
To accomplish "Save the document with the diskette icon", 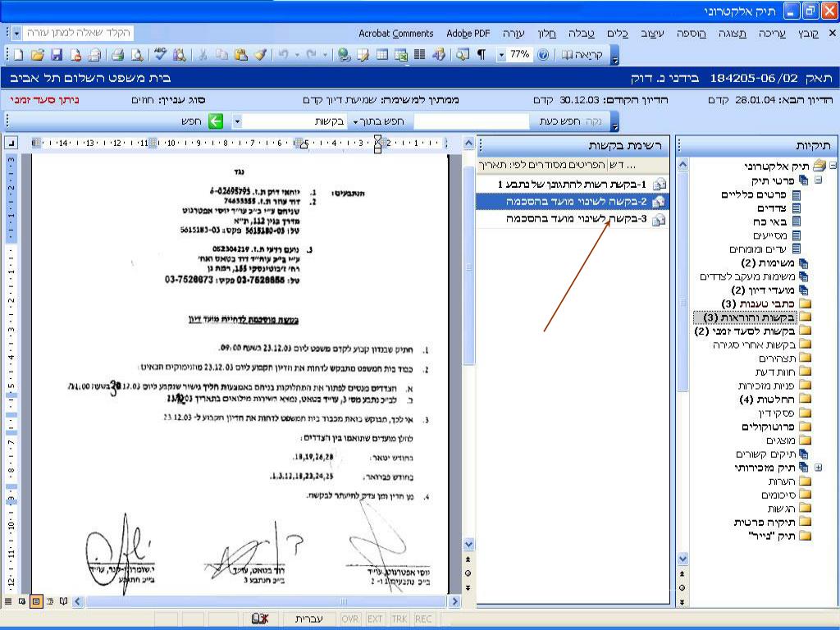I will click(57, 55).
